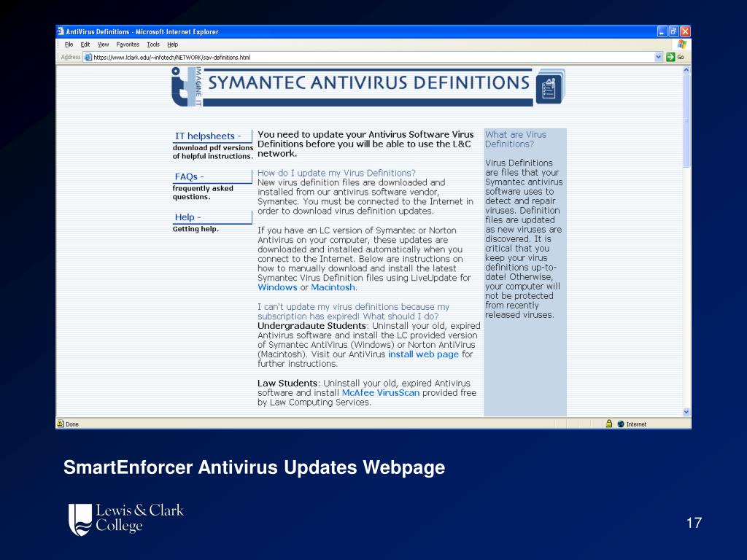Click the Symantec Antivirus Definitions banner title

point(368,82)
